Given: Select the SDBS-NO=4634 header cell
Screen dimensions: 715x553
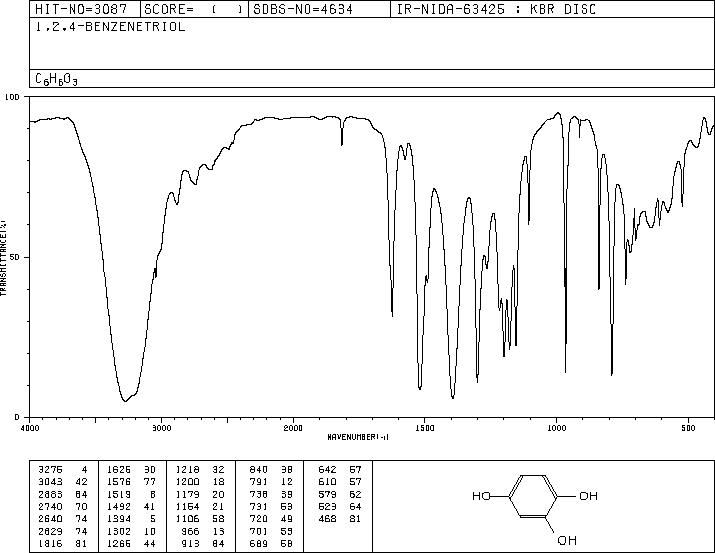Looking at the screenshot, I should pyautogui.click(x=319, y=9).
